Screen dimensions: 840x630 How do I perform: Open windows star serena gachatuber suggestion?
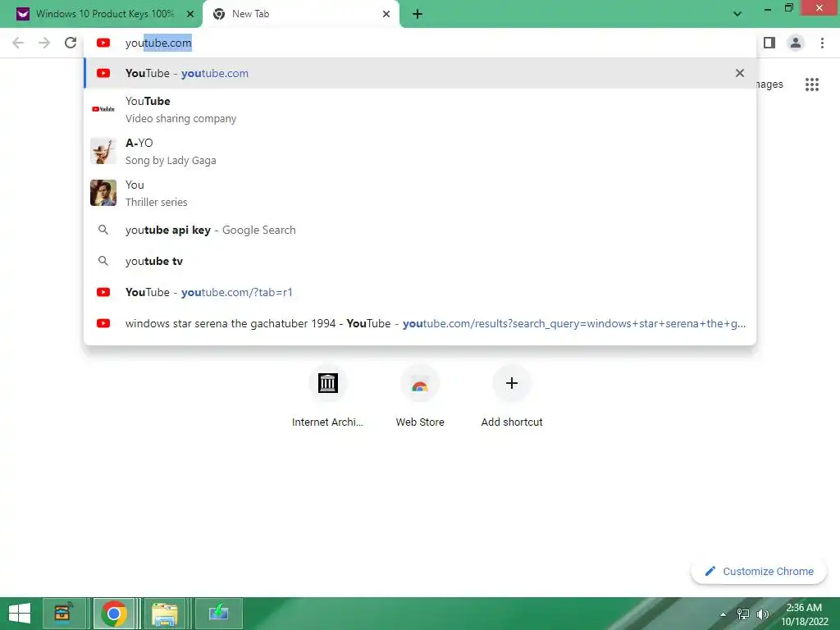(x=420, y=323)
